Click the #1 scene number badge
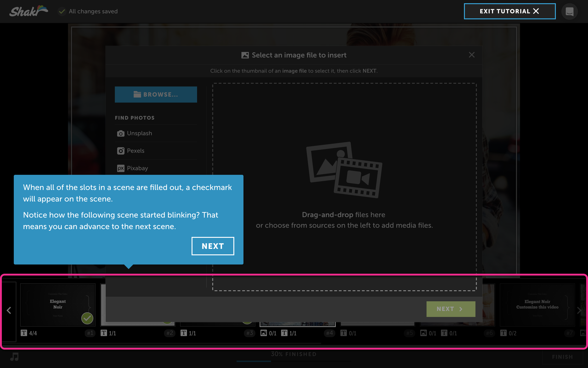The width and height of the screenshot is (588, 368). coord(90,333)
